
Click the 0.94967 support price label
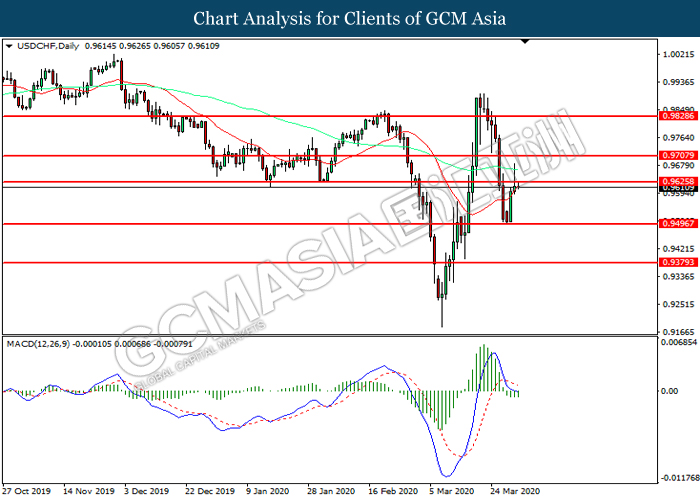tap(678, 223)
